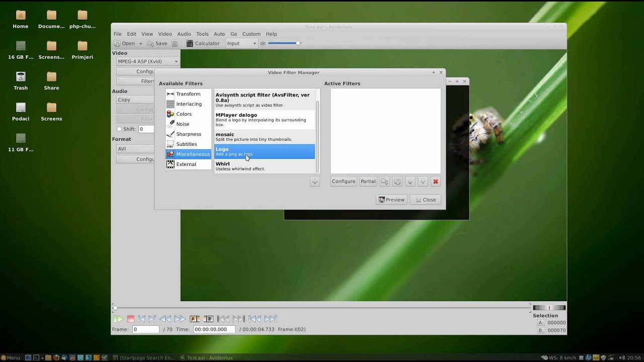
Task: Open the Menu button on taskbar
Action: (11, 358)
